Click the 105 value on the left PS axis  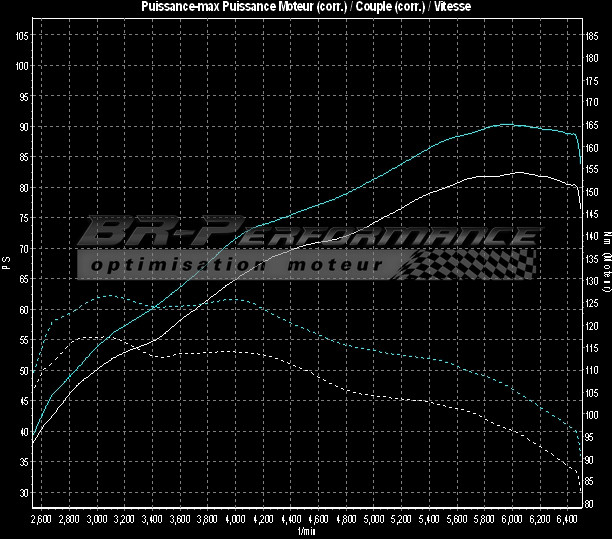(22, 35)
